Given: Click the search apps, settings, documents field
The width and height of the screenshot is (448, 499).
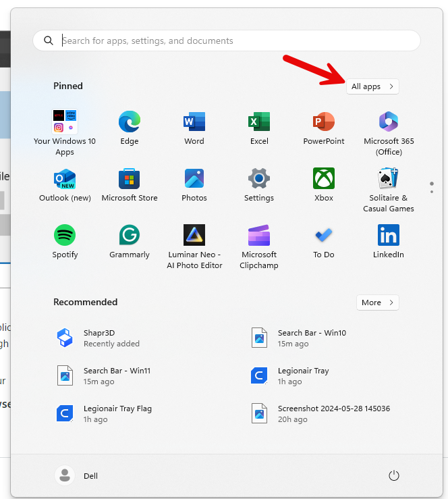Looking at the screenshot, I should coord(227,41).
